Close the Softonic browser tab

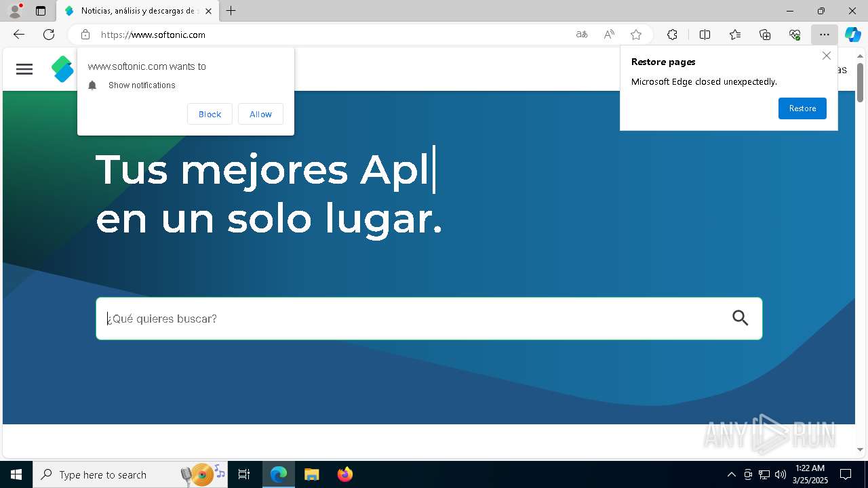coord(208,11)
